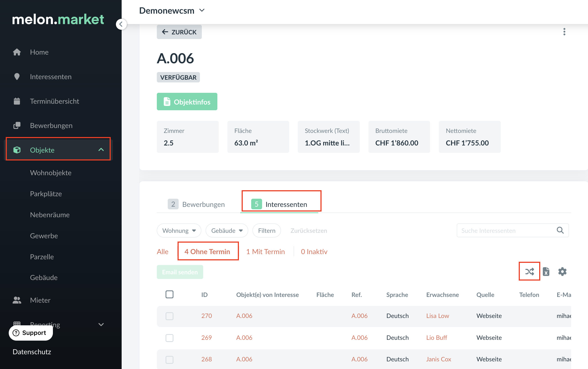Open the Wohnung filter dropdown
Image resolution: width=588 pixels, height=369 pixels.
point(179,231)
